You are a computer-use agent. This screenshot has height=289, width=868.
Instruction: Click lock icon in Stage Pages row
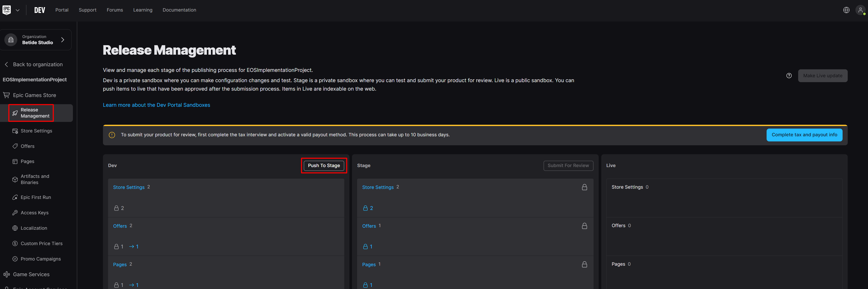[584, 264]
